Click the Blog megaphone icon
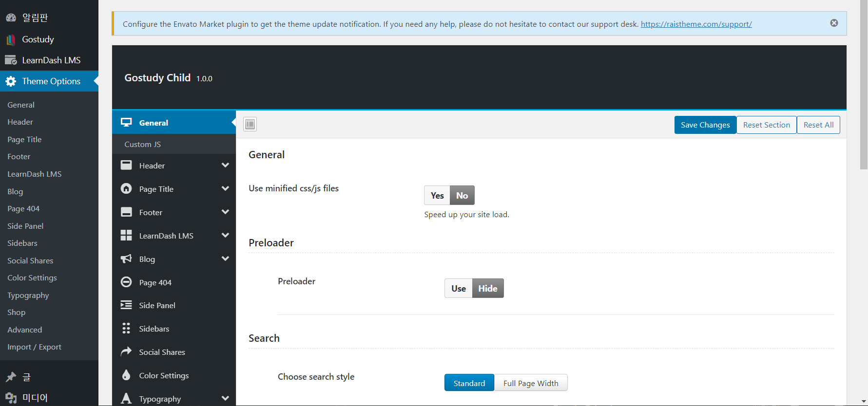This screenshot has height=406, width=868. 126,259
